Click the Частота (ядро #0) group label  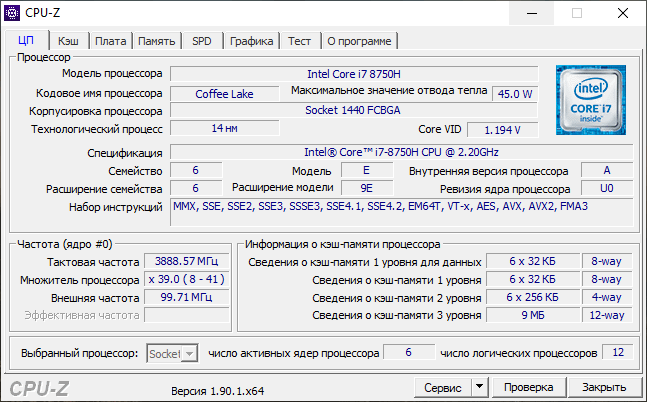tap(65, 244)
